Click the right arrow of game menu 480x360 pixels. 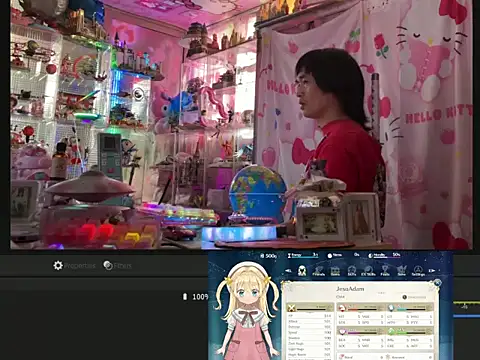[432, 271]
